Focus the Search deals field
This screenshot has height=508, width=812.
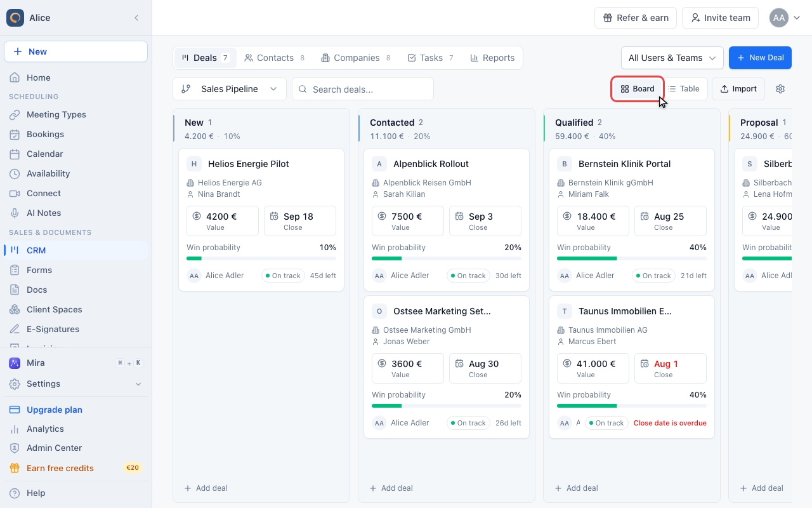point(363,89)
